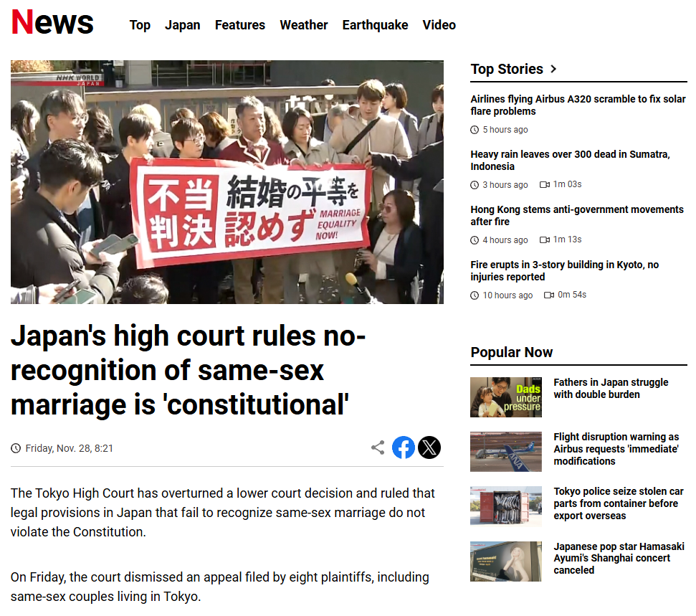Open Hamasaki Ayumi concert thumbnail

tap(506, 561)
